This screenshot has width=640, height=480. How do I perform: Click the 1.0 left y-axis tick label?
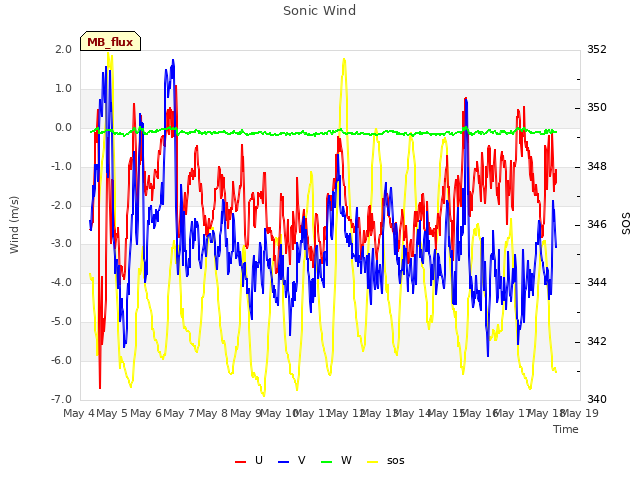(x=63, y=89)
